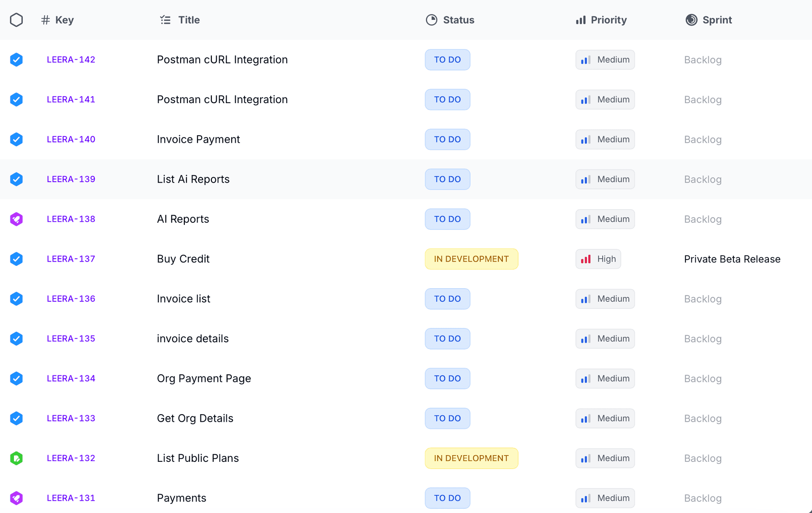
Task: Click the sprint spiral icon in header
Action: pyautogui.click(x=691, y=19)
